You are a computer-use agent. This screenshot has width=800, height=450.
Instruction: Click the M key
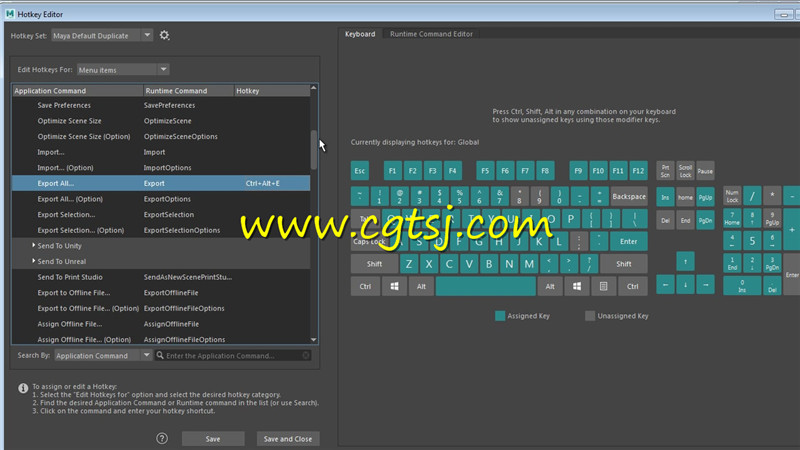click(529, 264)
